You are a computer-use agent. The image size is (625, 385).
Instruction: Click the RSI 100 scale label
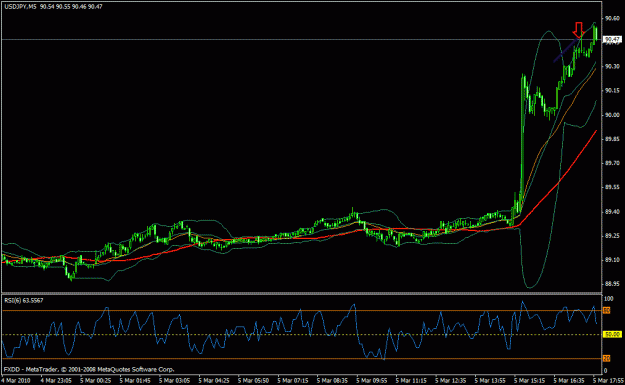pos(609,299)
